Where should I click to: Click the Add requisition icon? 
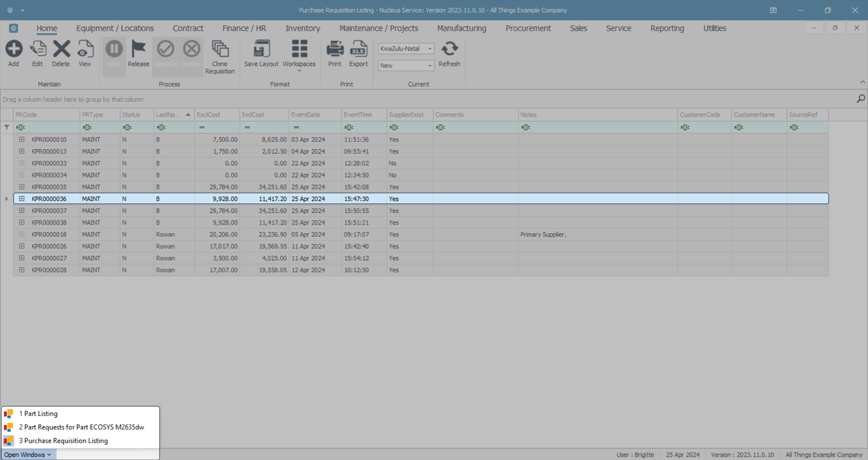(14, 49)
